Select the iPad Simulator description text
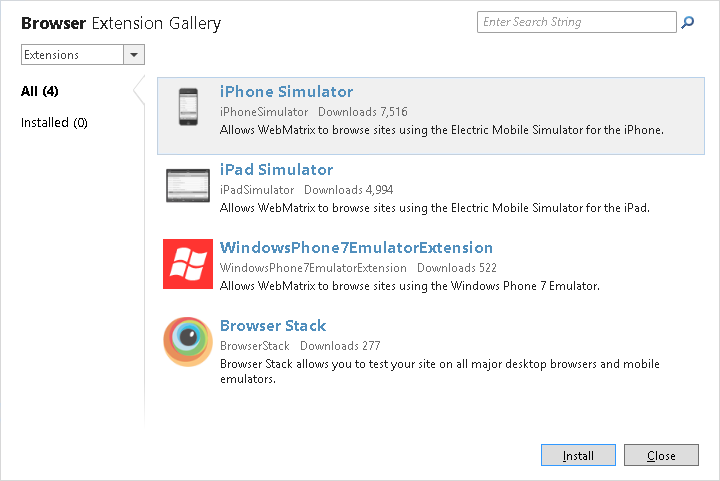Screen dimensions: 720x481 pos(435,208)
